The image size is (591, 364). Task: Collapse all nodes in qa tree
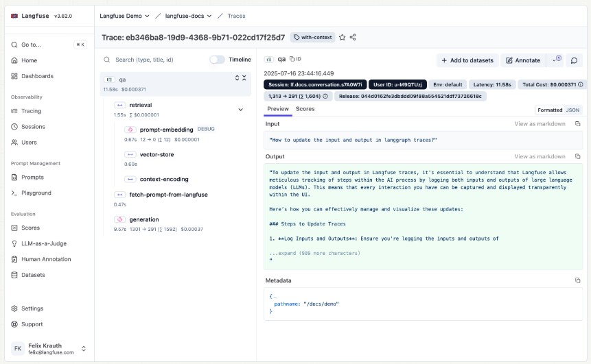tap(244, 78)
